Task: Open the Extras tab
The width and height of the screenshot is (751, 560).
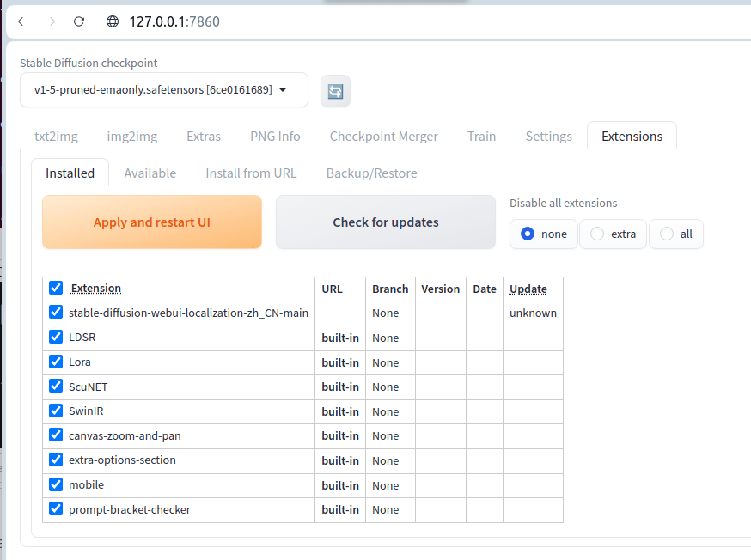Action: point(204,137)
